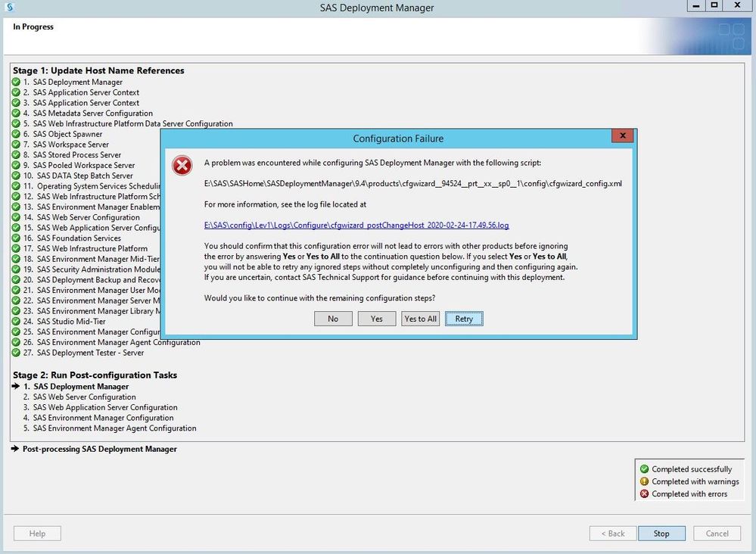Minimize the SAS Deployment Manager window
This screenshot has width=756, height=554.
695,5
